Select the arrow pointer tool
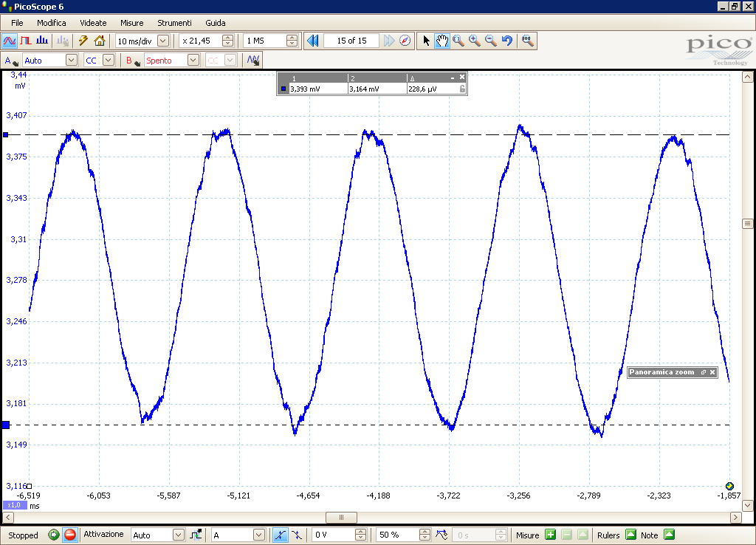 point(426,41)
